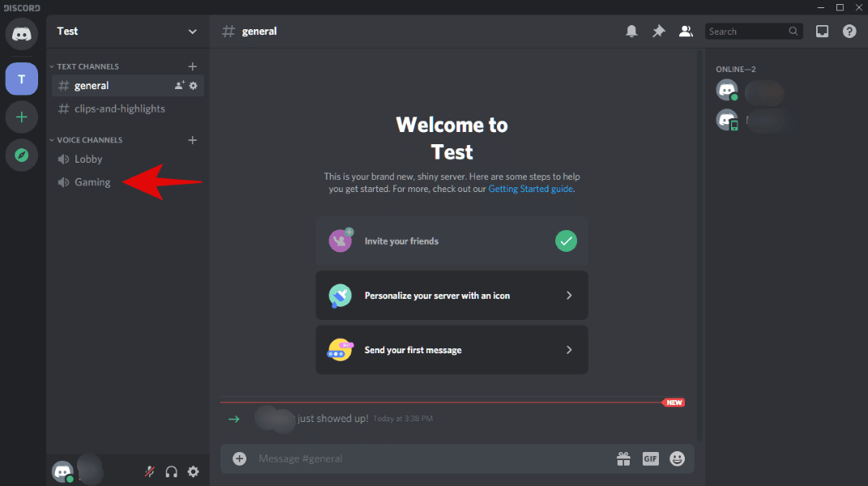Edit general channel settings gear

point(193,86)
